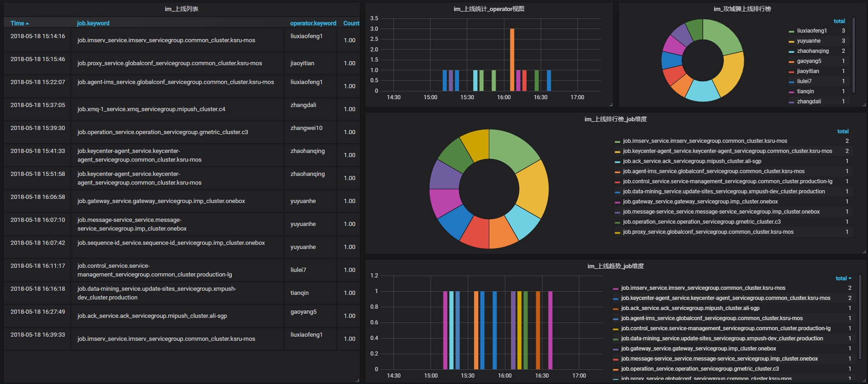
Task: Click jiaoyitian color swatch in pie legend
Action: (791, 72)
